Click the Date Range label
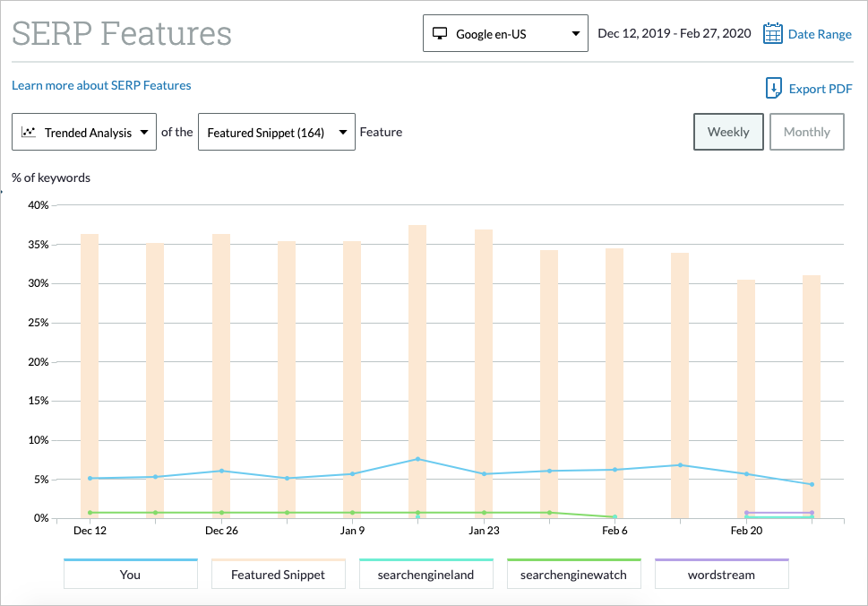The image size is (868, 606). [819, 33]
